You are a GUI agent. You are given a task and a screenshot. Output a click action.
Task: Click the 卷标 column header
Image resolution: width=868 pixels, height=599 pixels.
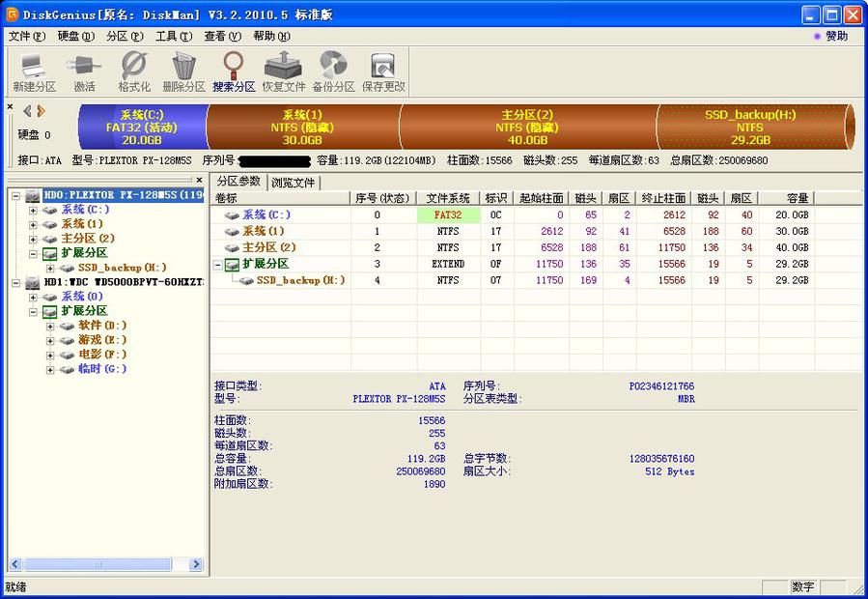[280, 198]
